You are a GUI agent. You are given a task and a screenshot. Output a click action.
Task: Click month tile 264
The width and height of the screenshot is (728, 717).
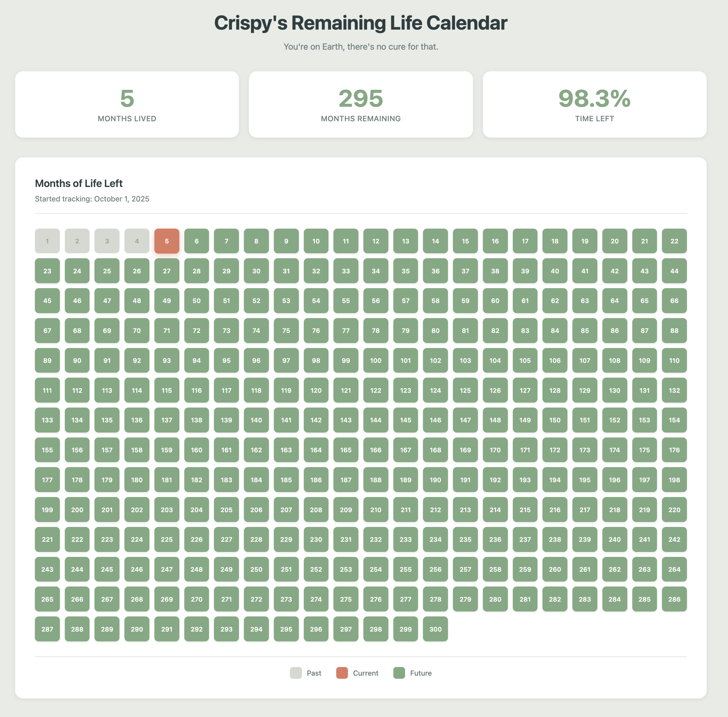click(674, 569)
